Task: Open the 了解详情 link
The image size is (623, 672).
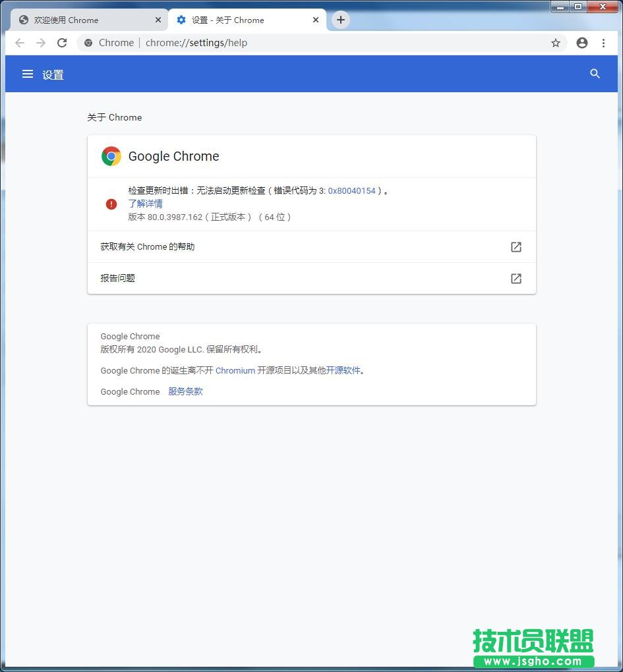Action: tap(145, 204)
